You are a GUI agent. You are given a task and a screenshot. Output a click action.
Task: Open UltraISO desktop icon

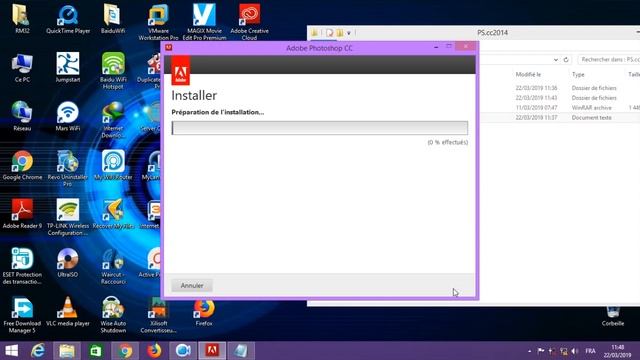pyautogui.click(x=68, y=262)
